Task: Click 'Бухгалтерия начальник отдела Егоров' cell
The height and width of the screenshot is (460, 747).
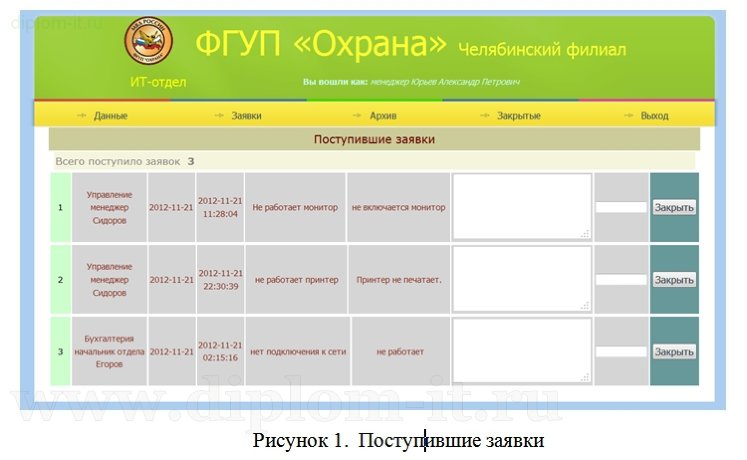Action: pyautogui.click(x=109, y=351)
